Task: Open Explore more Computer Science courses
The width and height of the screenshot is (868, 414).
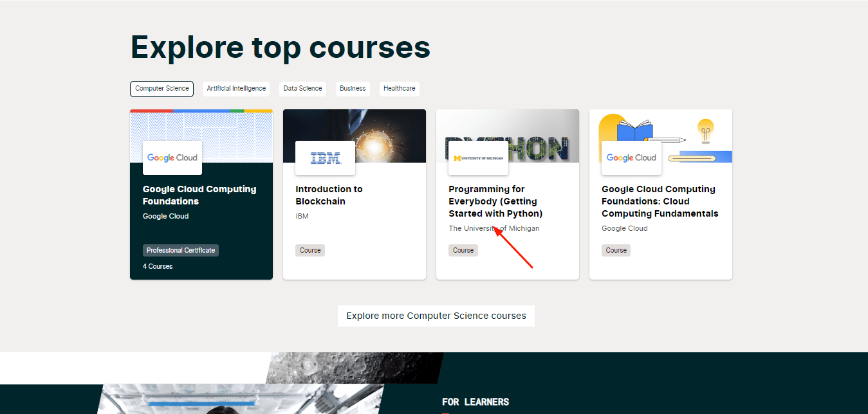Action: pos(436,316)
